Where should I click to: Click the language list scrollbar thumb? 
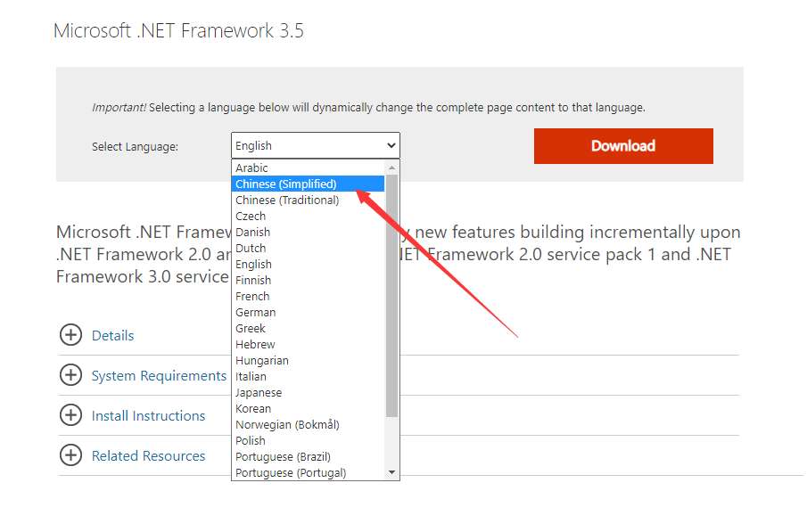(x=392, y=296)
